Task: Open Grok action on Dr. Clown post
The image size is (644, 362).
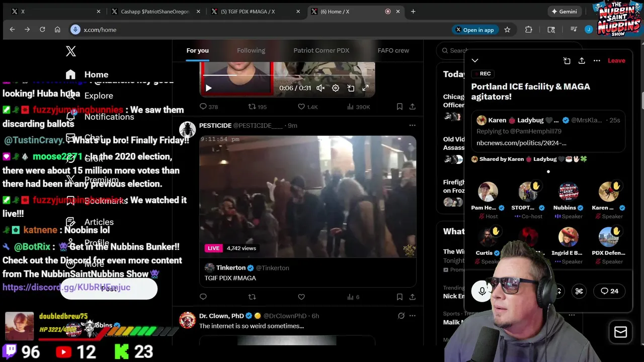Action: coord(401,316)
